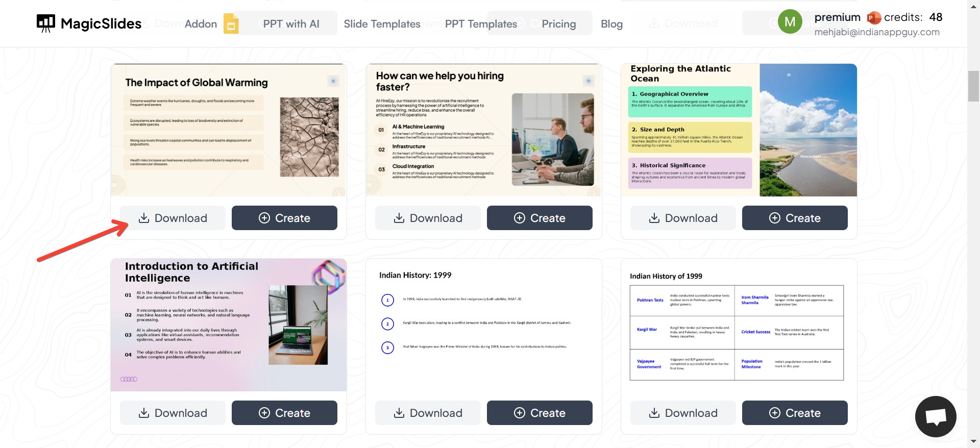Viewport: 980px width, 448px height.
Task: Open the green M profile avatar
Action: coord(790,22)
